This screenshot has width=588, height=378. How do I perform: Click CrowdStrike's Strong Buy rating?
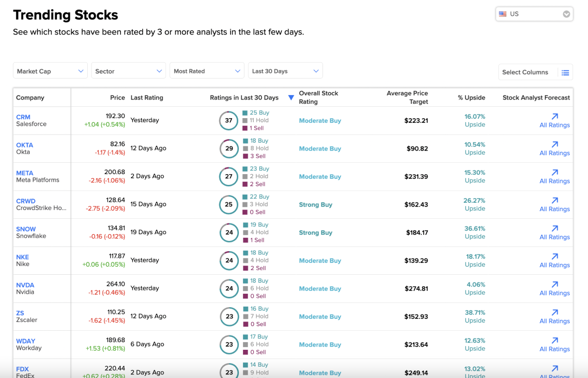(315, 205)
